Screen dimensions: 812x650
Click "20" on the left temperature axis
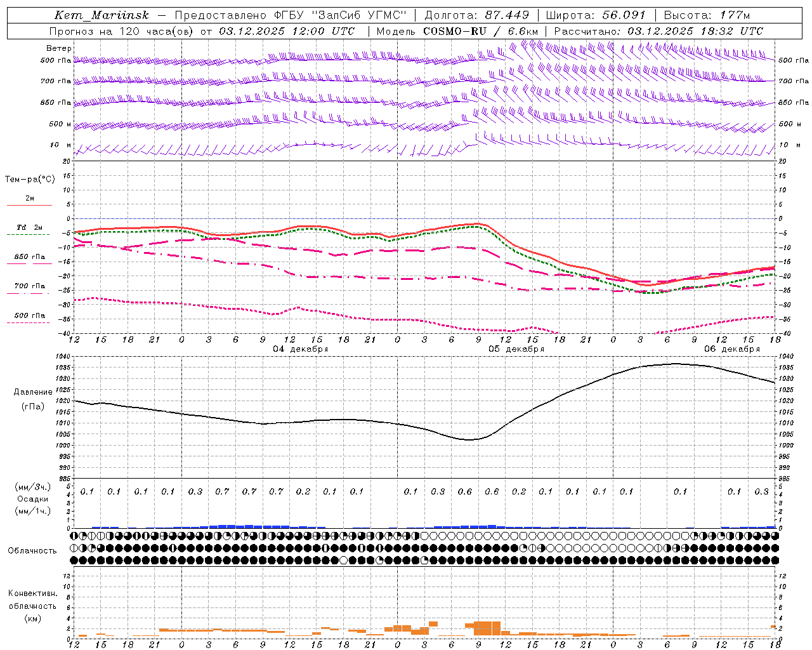(x=66, y=161)
